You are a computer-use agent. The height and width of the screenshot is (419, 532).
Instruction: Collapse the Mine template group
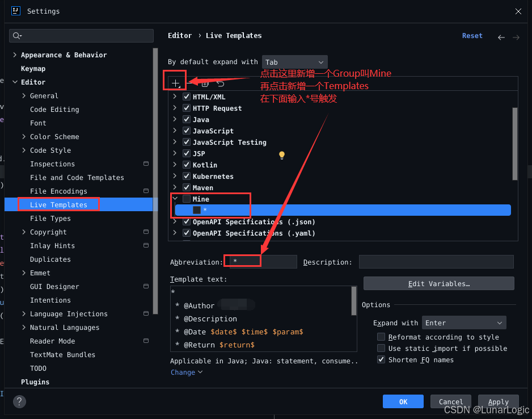pos(175,199)
